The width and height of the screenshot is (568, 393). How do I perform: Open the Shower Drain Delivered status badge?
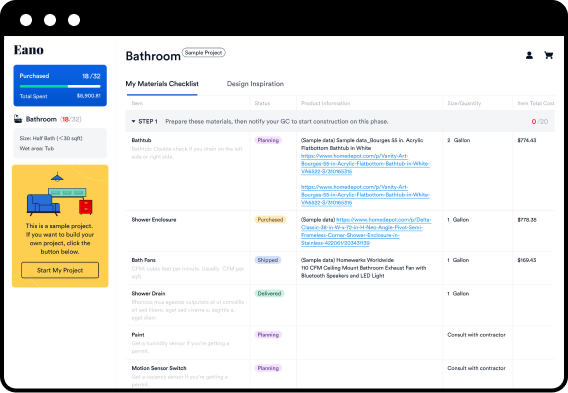269,293
